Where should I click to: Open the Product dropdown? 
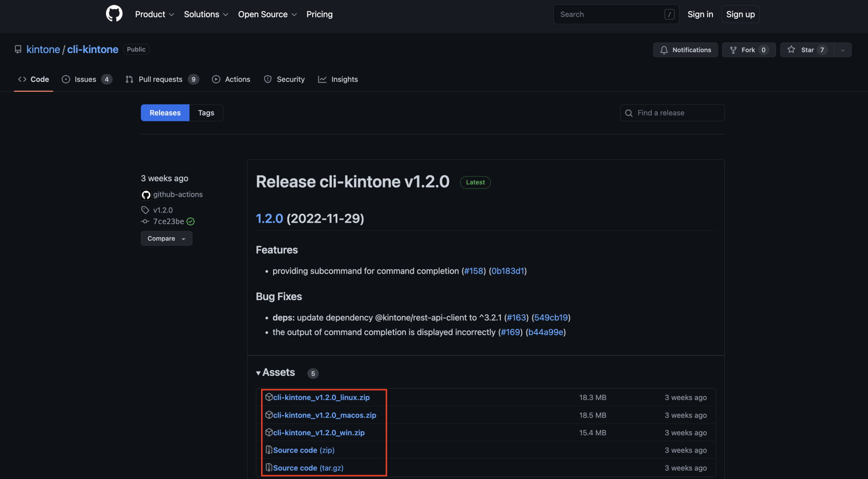point(154,14)
